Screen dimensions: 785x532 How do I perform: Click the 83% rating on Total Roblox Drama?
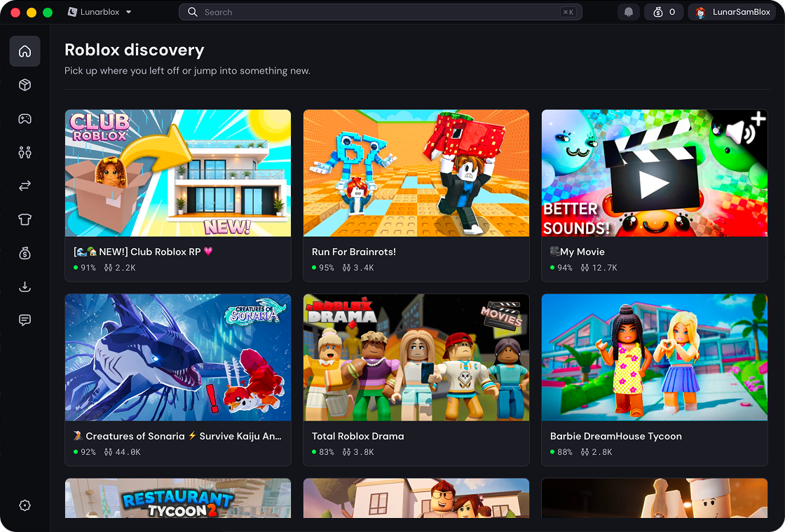pyautogui.click(x=323, y=452)
